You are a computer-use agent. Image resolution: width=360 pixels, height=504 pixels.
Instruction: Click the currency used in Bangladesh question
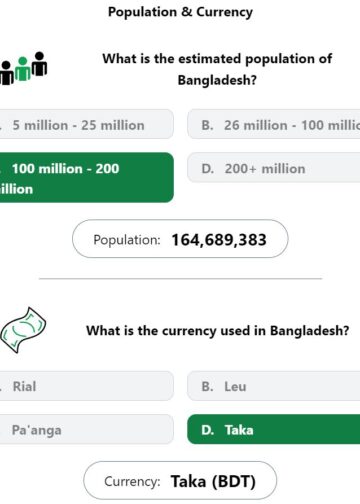[217, 331]
